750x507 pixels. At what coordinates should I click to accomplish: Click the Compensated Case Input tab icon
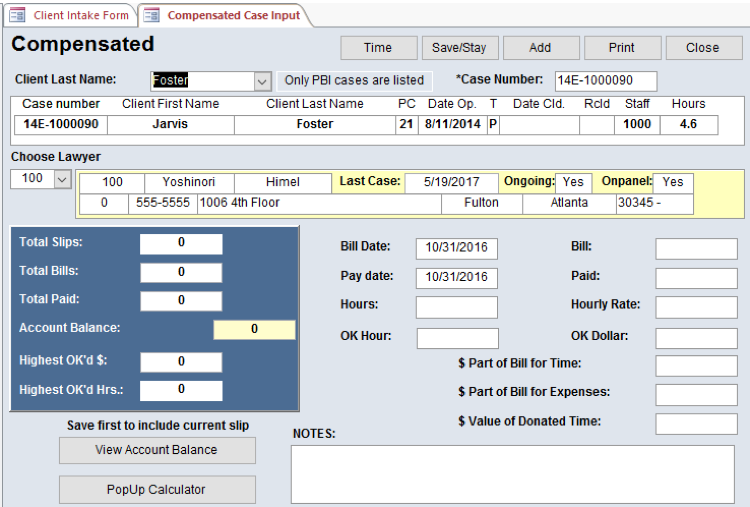151,15
